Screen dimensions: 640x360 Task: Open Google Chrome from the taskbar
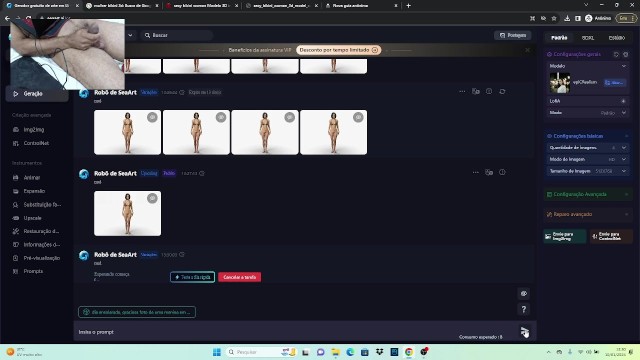point(409,352)
